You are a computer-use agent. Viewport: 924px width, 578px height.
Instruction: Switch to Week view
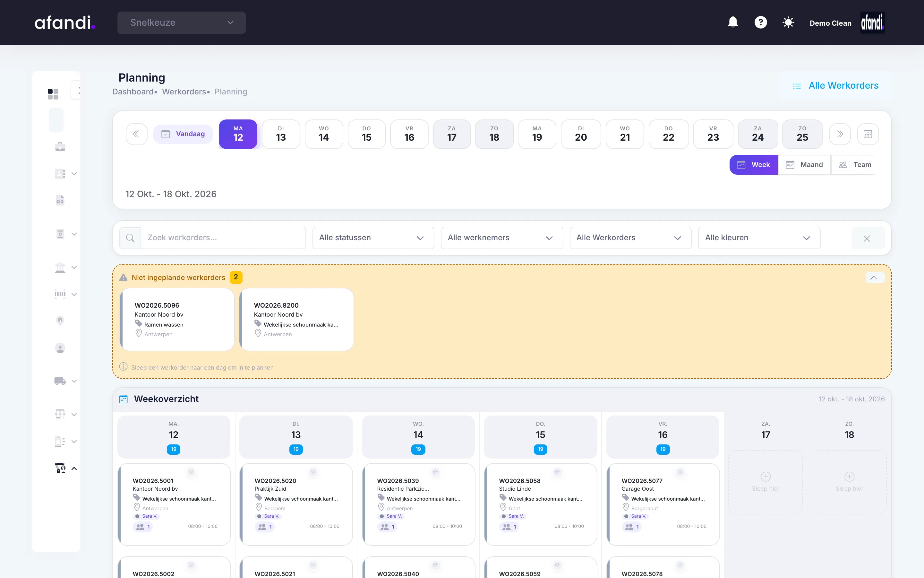tap(753, 165)
